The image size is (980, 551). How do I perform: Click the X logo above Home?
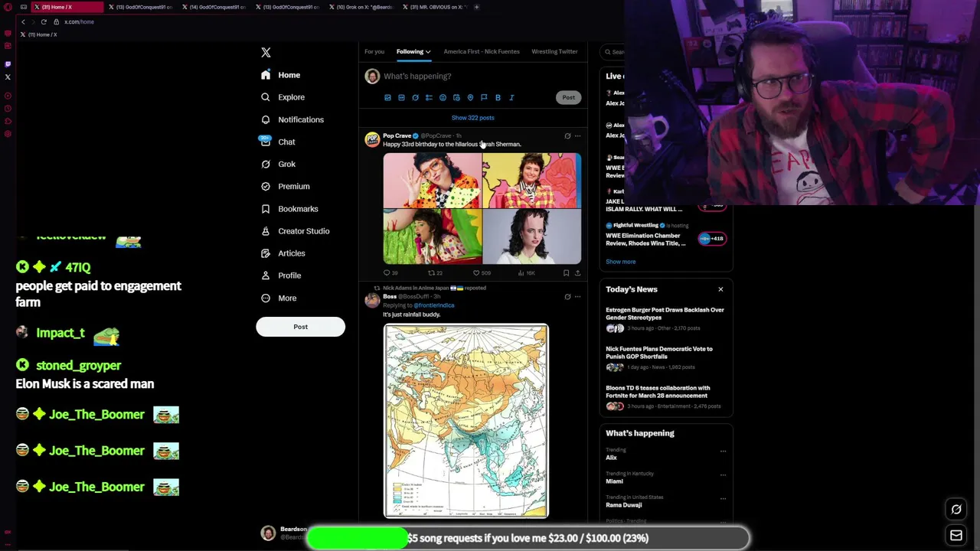point(266,52)
